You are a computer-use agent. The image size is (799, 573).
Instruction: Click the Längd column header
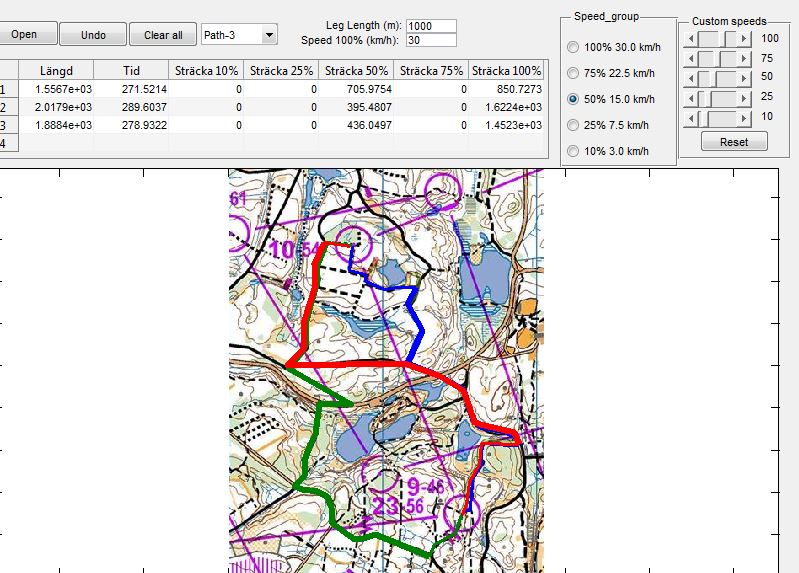[x=56, y=70]
